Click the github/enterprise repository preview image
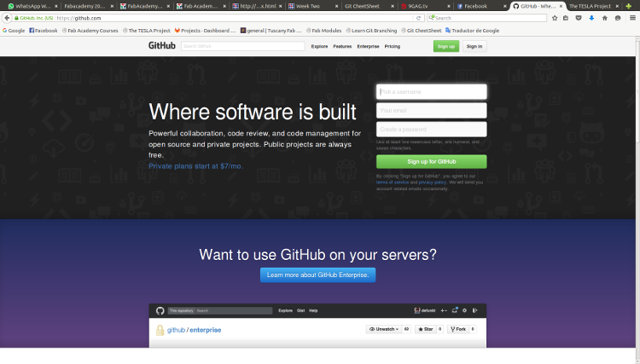This screenshot has width=640, height=364. [x=317, y=326]
